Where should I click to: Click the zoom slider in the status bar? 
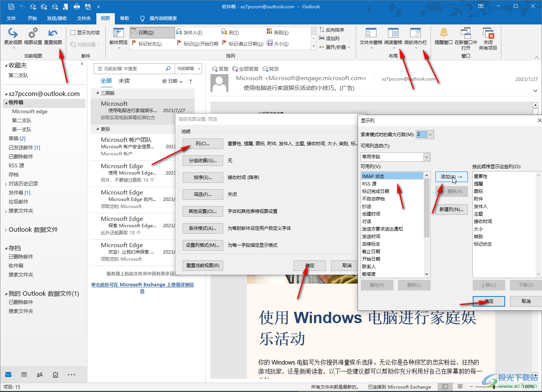[x=494, y=387]
